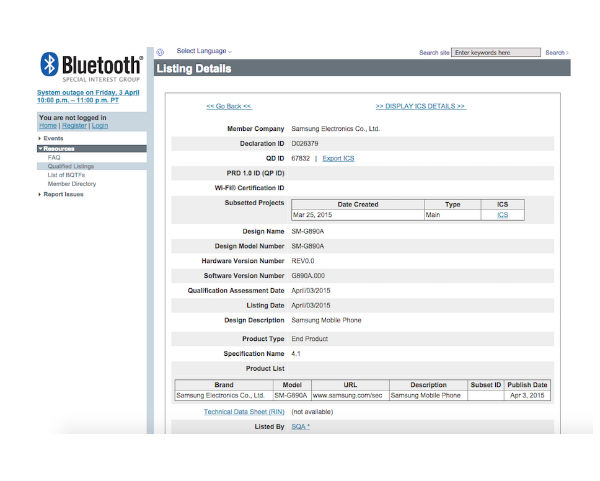Screen dimensions: 600x481
Task: Open the Login link
Action: [x=100, y=126]
